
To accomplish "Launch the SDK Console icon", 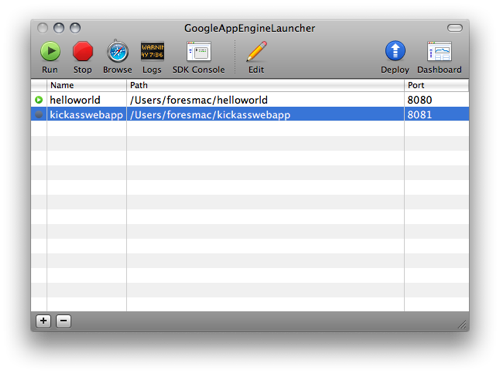I will [199, 51].
